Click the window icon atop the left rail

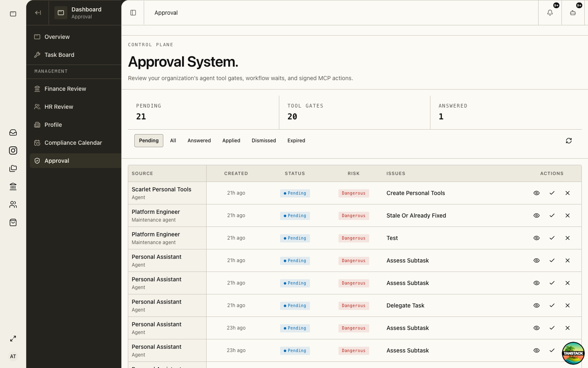coord(13,14)
